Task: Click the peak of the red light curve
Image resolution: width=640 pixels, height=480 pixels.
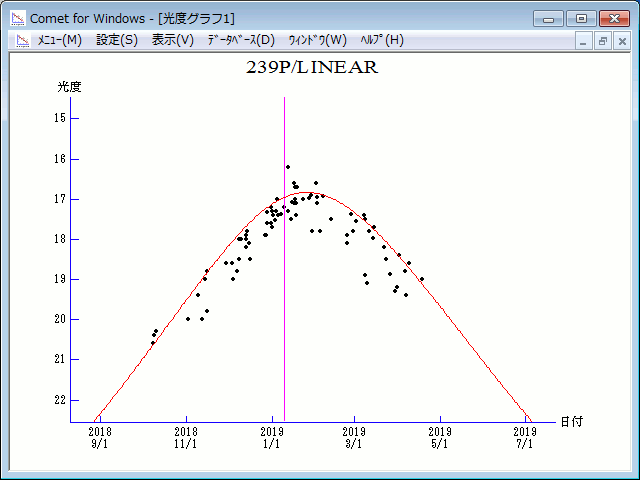Action: (305, 193)
